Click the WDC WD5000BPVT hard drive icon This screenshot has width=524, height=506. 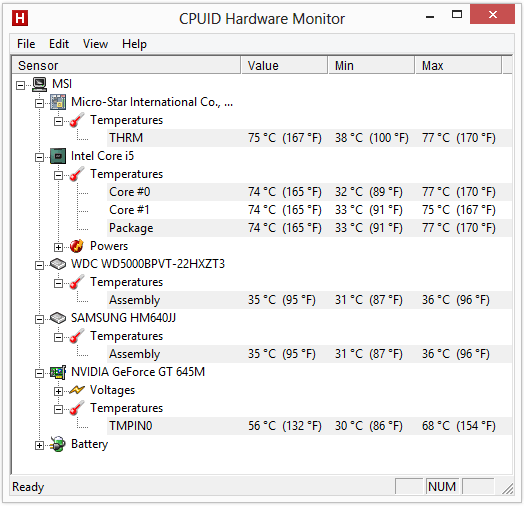tap(58, 264)
